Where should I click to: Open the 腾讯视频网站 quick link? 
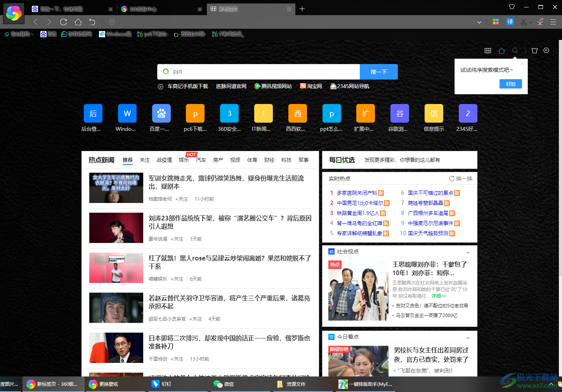point(273,86)
